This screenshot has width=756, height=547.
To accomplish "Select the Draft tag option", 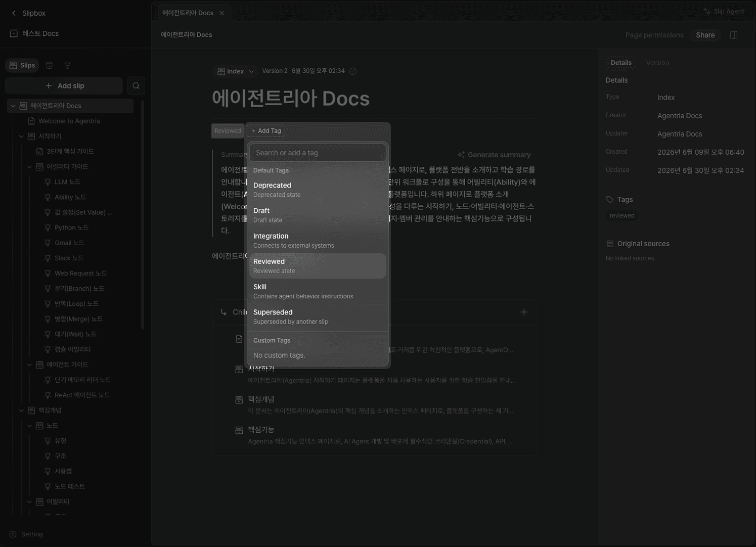I will [318, 215].
